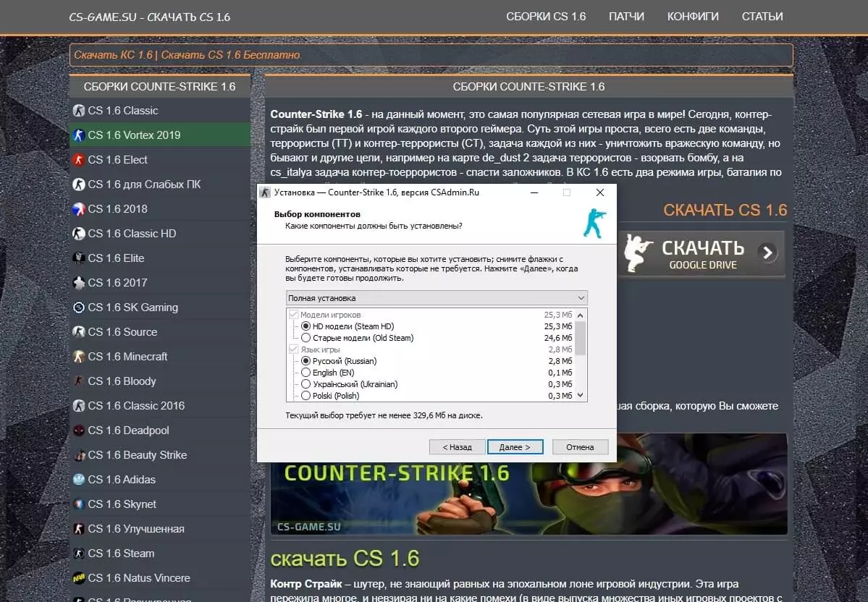This screenshot has width=868, height=602.
Task: Select Старые модели (Old Steam) option
Action: pos(306,338)
